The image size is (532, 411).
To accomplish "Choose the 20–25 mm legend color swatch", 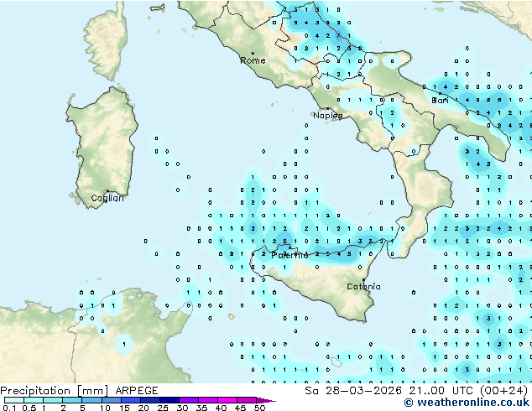I will click(x=149, y=400).
